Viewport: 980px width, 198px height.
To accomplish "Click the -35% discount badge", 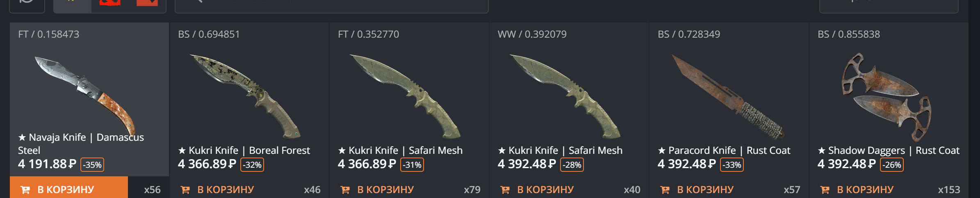I will point(92,165).
